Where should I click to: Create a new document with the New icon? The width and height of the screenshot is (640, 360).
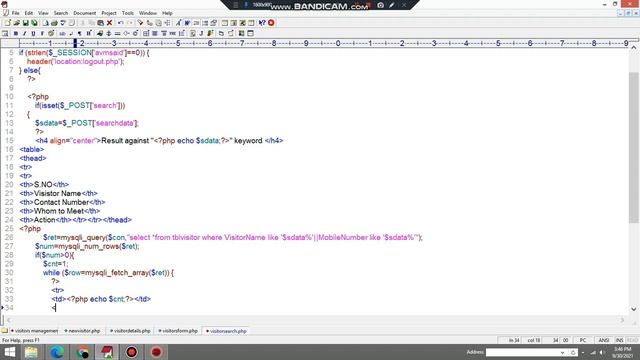(x=7, y=23)
